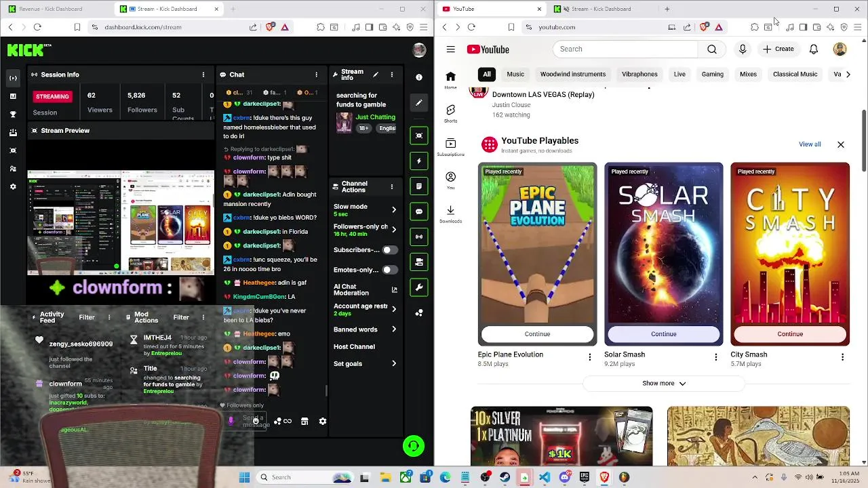Open File Explorer from the taskbar
The image size is (868, 488).
(385, 477)
